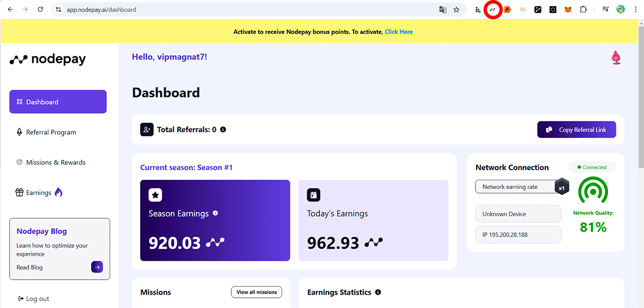This screenshot has height=308, width=644.
Task: Show info tooltip next to Season Earnings
Action: (x=215, y=213)
